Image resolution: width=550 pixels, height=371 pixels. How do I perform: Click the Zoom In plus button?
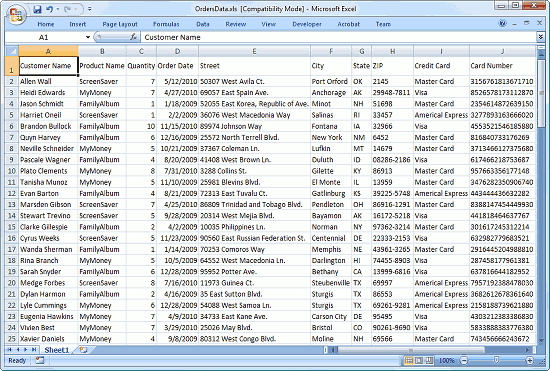tap(530, 360)
